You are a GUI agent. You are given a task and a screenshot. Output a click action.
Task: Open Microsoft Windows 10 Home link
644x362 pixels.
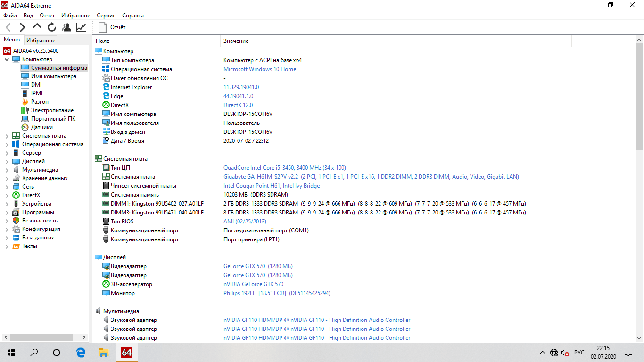pos(260,69)
